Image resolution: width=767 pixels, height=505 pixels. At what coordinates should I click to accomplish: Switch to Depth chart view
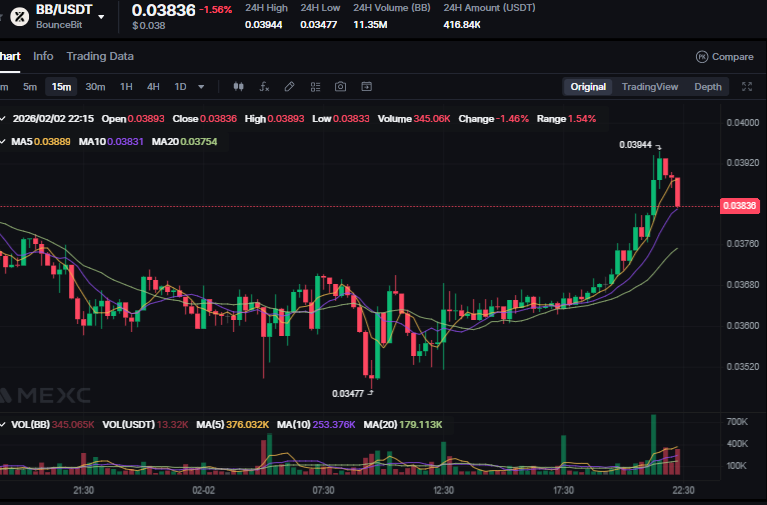(708, 87)
